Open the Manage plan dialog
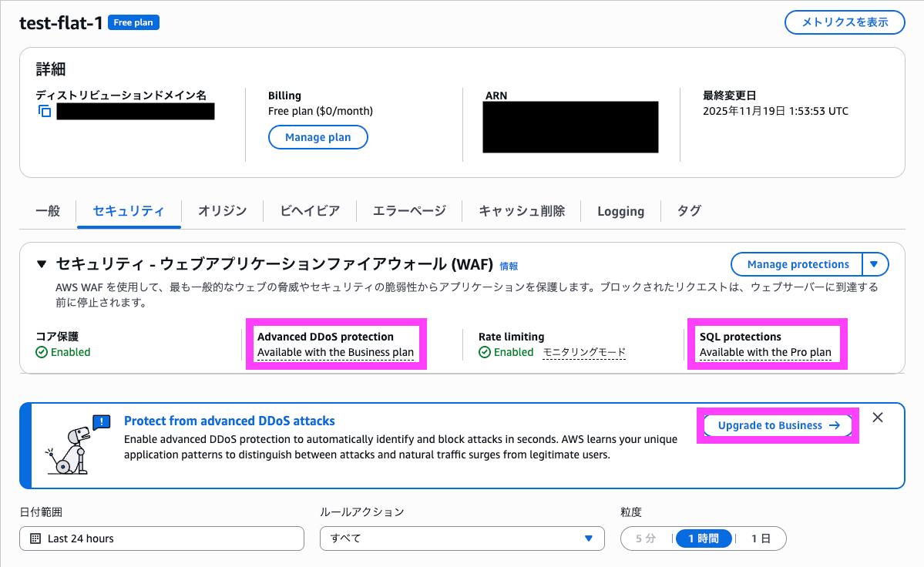 coord(318,137)
